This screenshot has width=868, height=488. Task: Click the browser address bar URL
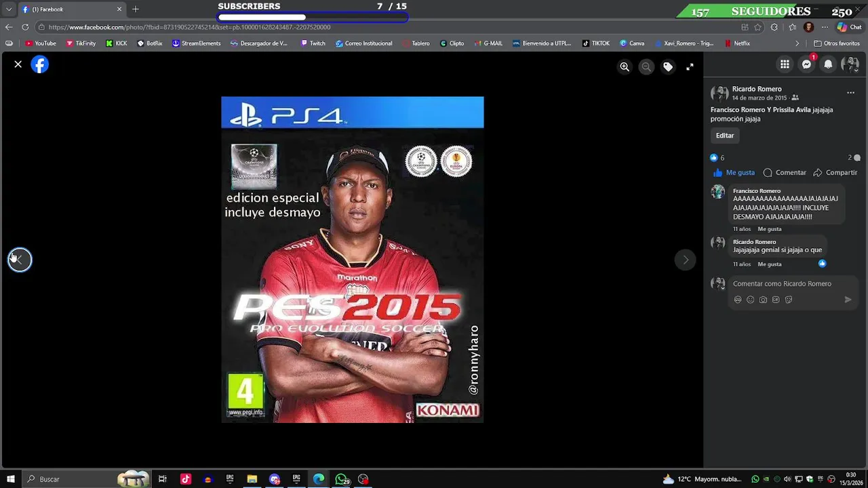click(189, 27)
